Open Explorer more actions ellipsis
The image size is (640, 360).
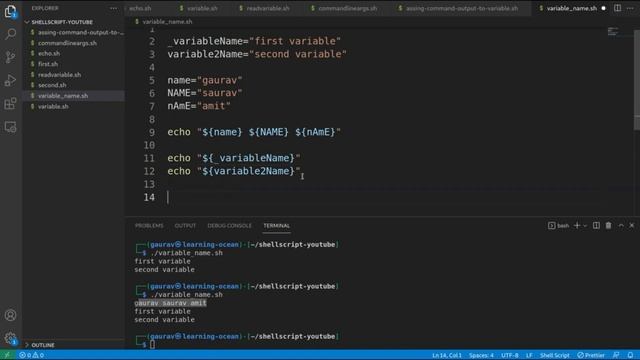pyautogui.click(x=113, y=8)
